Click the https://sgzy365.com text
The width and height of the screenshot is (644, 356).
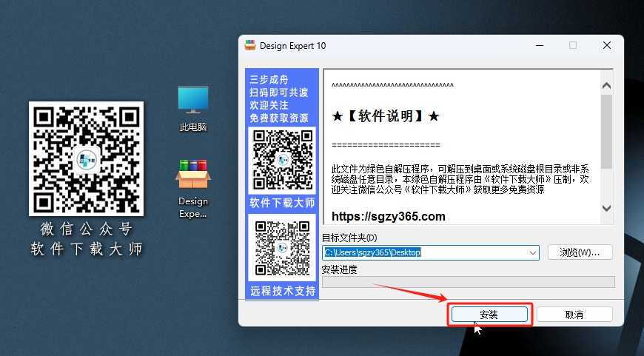pos(388,216)
